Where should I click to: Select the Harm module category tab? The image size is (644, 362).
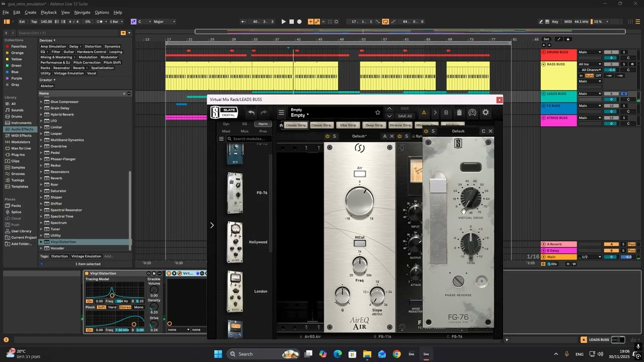pos(263,124)
